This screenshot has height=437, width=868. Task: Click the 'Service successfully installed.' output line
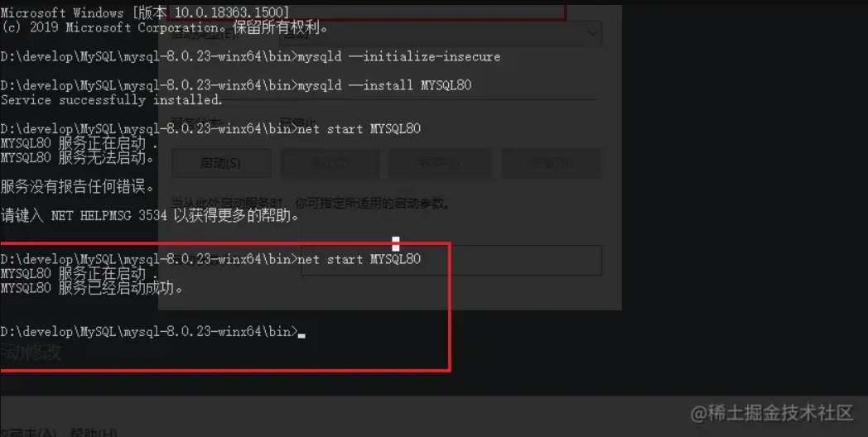coord(111,100)
